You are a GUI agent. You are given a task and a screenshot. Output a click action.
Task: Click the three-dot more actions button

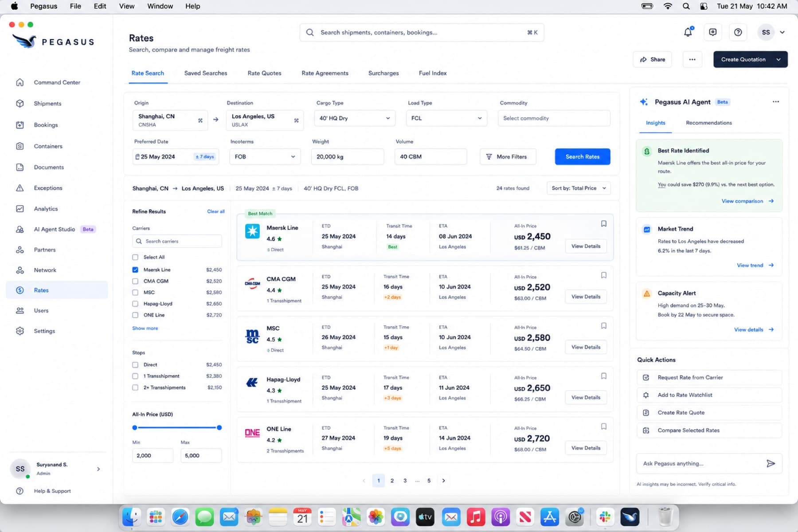pos(692,59)
